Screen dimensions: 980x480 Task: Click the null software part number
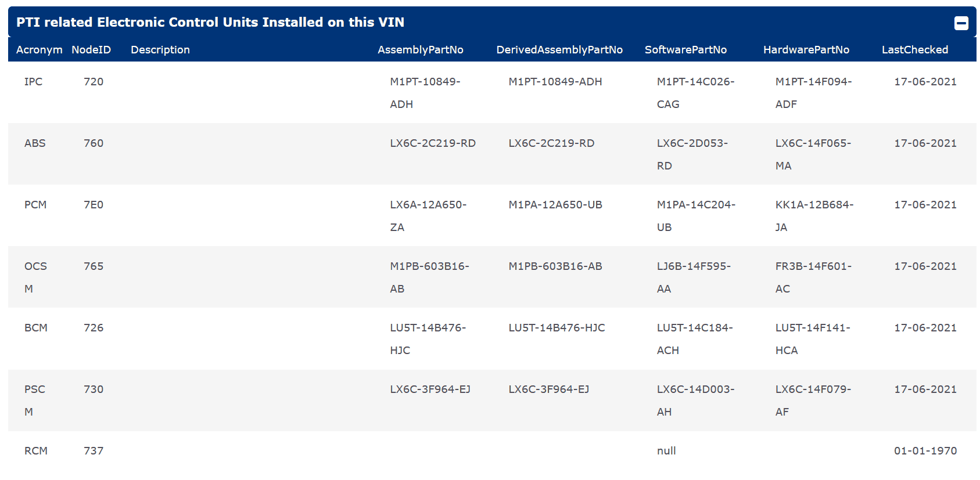(x=666, y=451)
